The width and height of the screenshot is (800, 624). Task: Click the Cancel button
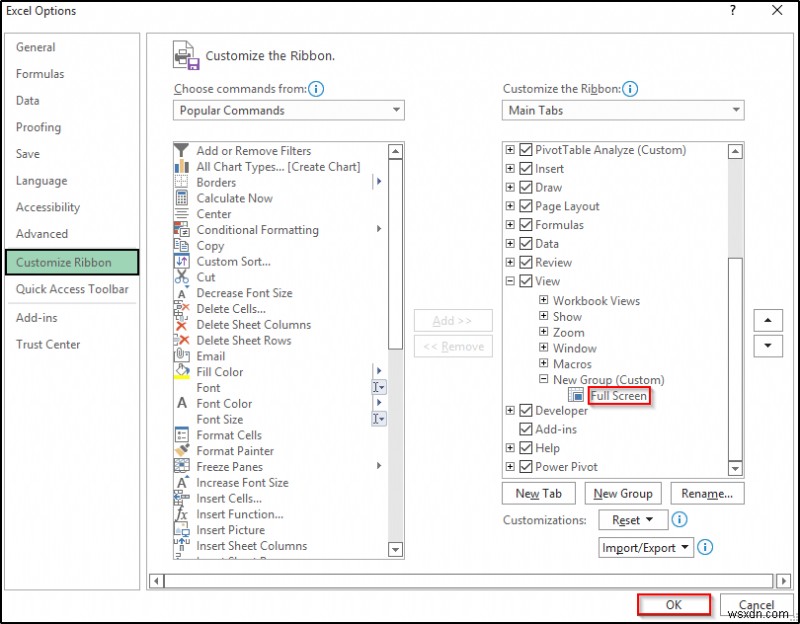click(x=757, y=605)
